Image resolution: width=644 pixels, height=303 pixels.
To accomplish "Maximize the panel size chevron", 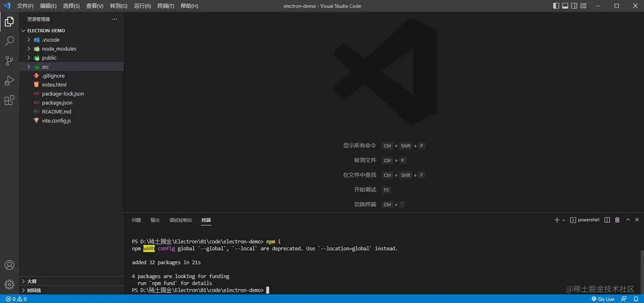I will click(x=628, y=220).
